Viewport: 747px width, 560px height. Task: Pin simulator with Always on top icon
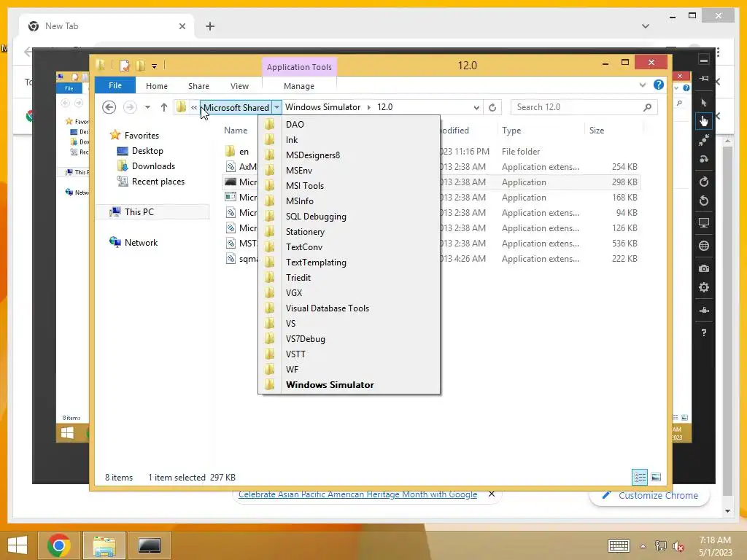pos(704,78)
